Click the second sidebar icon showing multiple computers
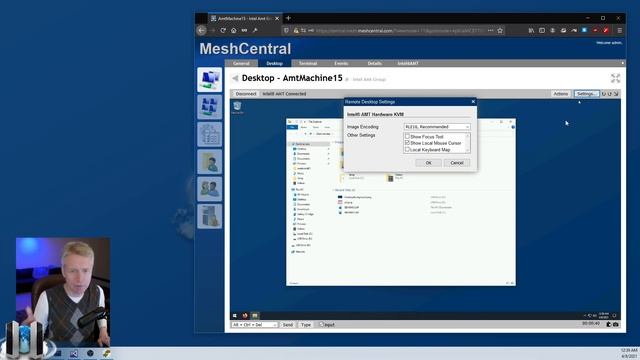The image size is (640, 360). (x=210, y=107)
